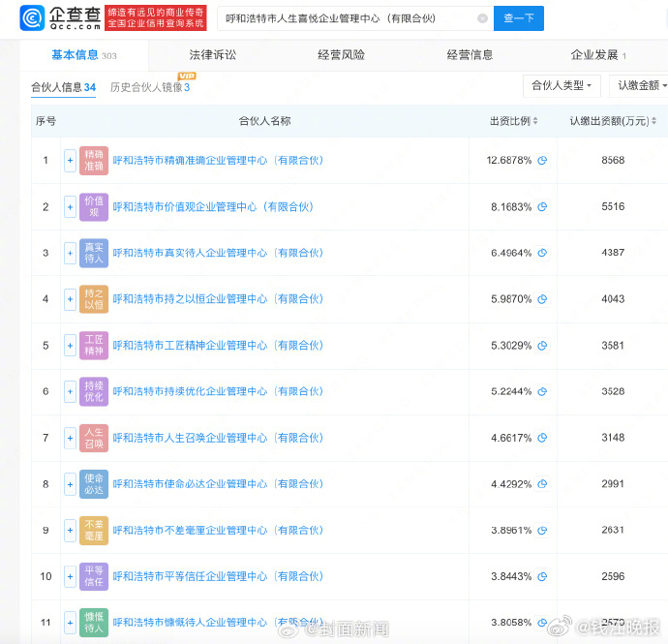Screen dimensions: 668x644
Task: Select the 合伙人信息 34 sub-tab
Action: tap(64, 87)
